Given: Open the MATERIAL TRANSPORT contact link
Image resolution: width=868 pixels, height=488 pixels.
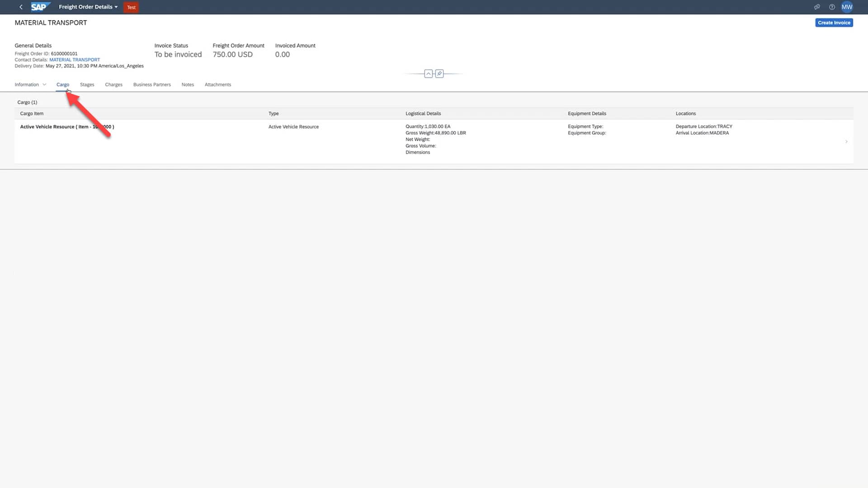Looking at the screenshot, I should 75,60.
